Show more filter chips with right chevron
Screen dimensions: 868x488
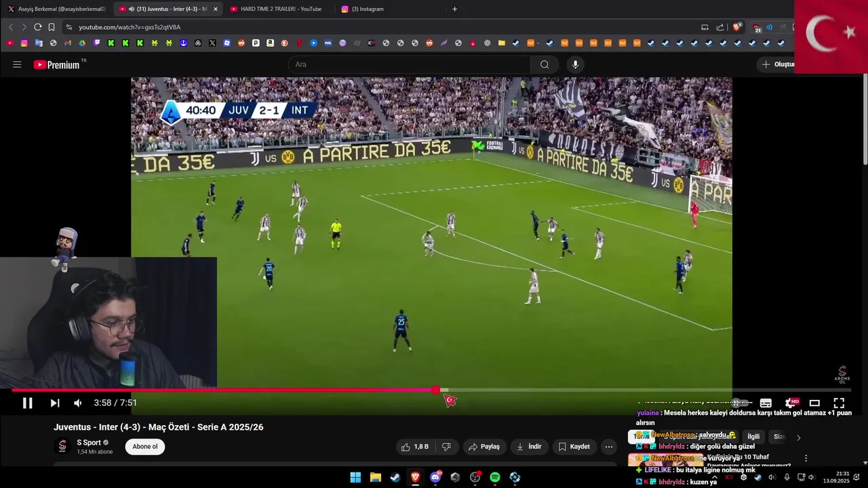(x=798, y=437)
